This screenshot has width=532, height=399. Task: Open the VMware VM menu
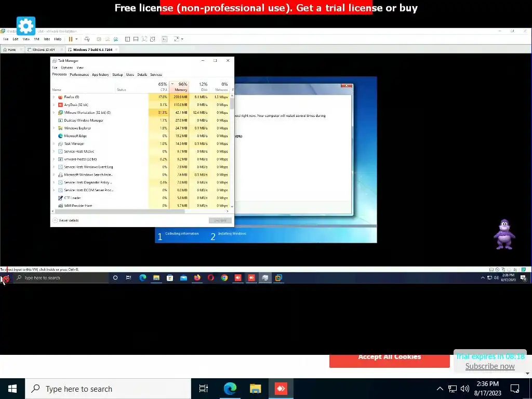coord(37,39)
